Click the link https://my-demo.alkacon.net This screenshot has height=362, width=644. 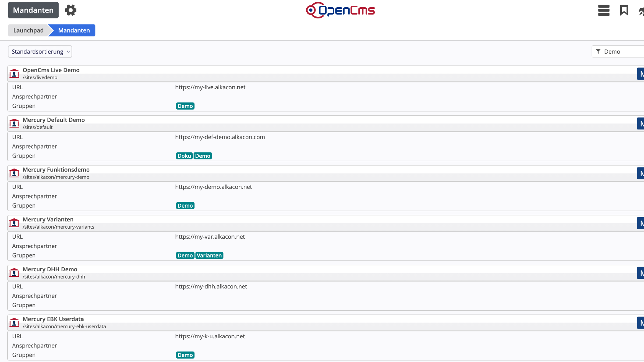214,187
